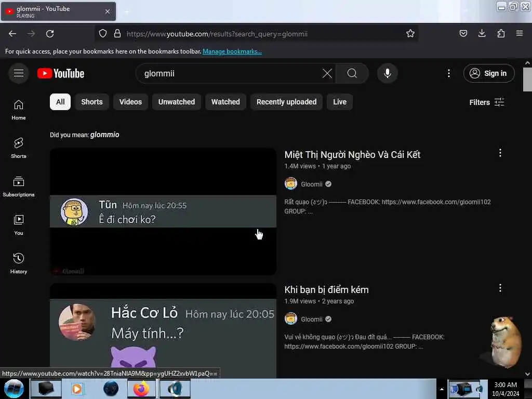Click the Tũn chat thumbnail video

pyautogui.click(x=163, y=211)
